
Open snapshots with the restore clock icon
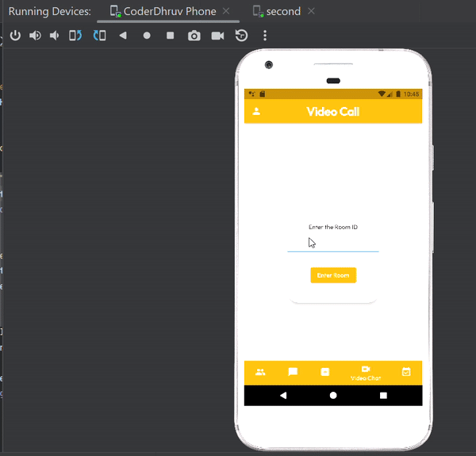click(242, 36)
